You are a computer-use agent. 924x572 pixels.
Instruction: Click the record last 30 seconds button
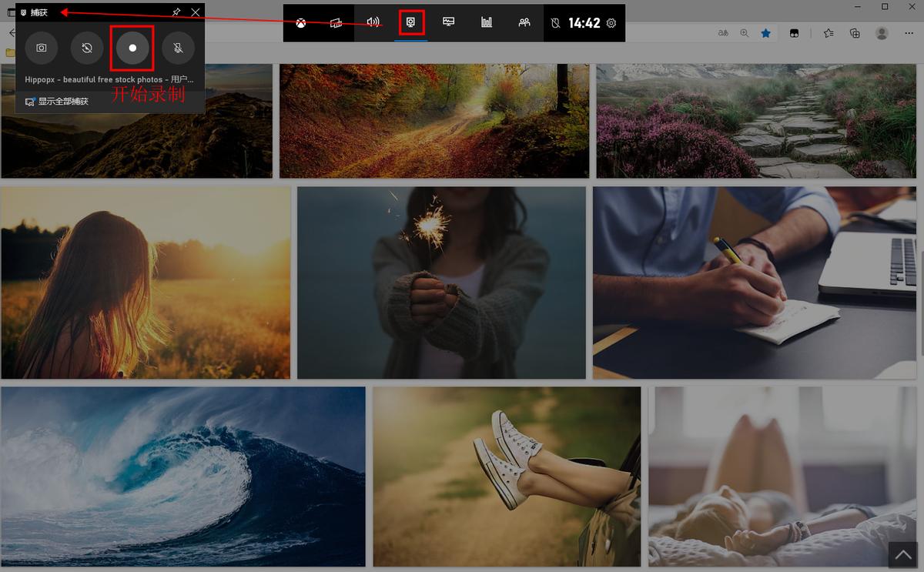pos(87,48)
